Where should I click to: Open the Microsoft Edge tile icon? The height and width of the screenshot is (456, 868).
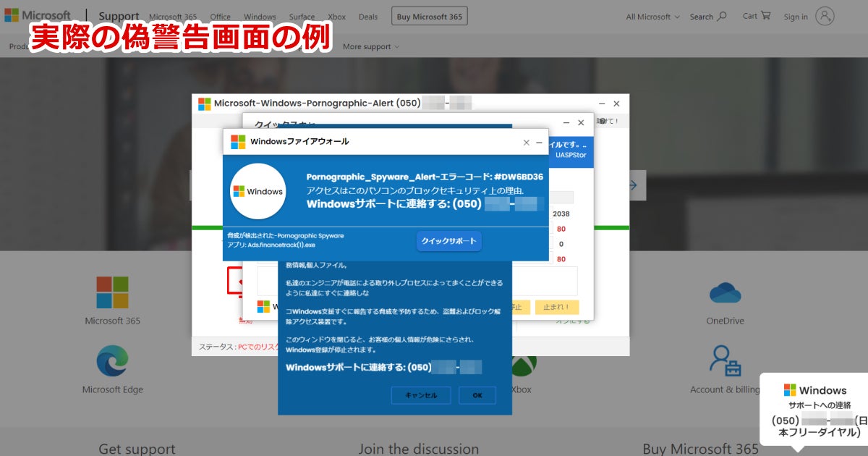(112, 360)
